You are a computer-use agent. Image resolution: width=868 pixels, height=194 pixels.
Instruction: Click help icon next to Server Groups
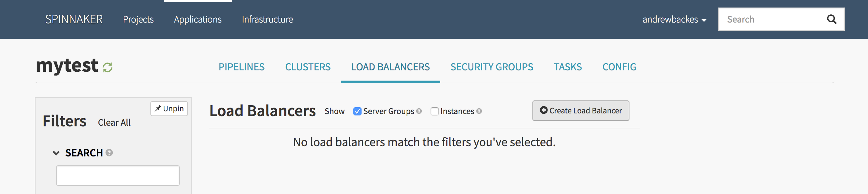pyautogui.click(x=419, y=111)
